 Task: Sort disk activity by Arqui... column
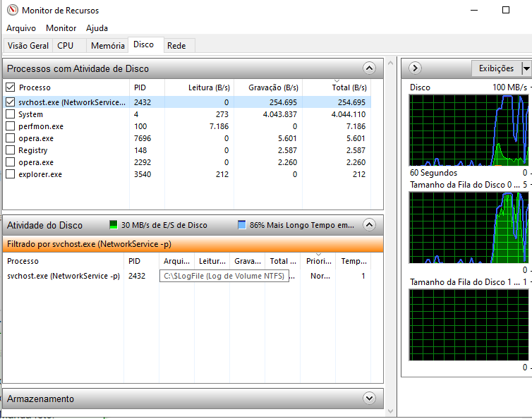(176, 261)
